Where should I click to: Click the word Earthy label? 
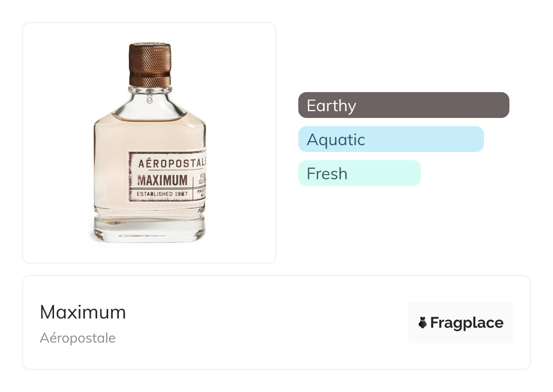(x=331, y=106)
